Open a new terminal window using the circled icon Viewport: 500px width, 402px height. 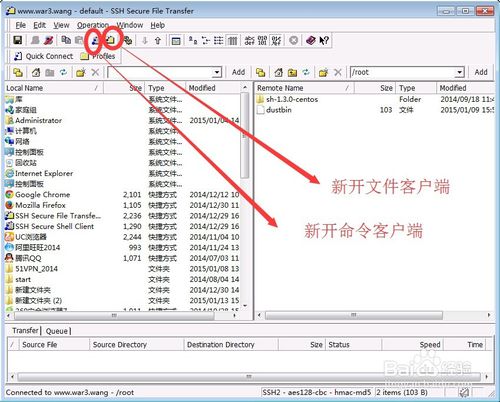(95, 40)
